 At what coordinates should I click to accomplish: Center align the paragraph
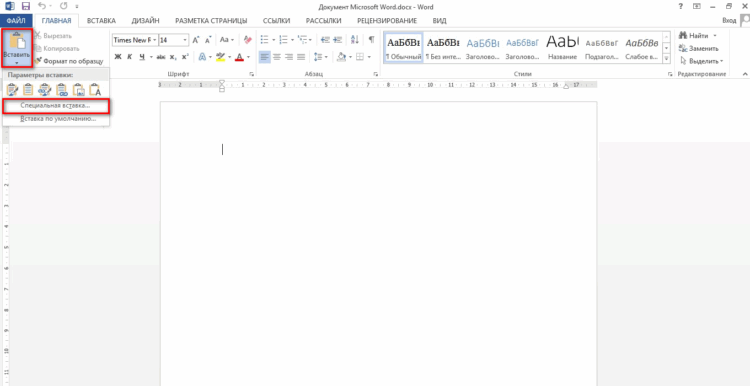[276, 57]
